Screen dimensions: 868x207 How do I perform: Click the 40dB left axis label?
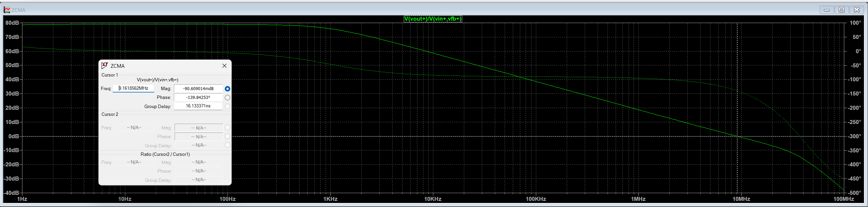point(12,80)
